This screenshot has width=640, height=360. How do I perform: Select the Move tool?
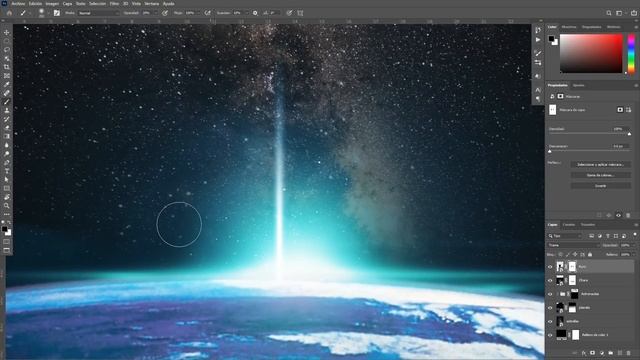coord(7,32)
